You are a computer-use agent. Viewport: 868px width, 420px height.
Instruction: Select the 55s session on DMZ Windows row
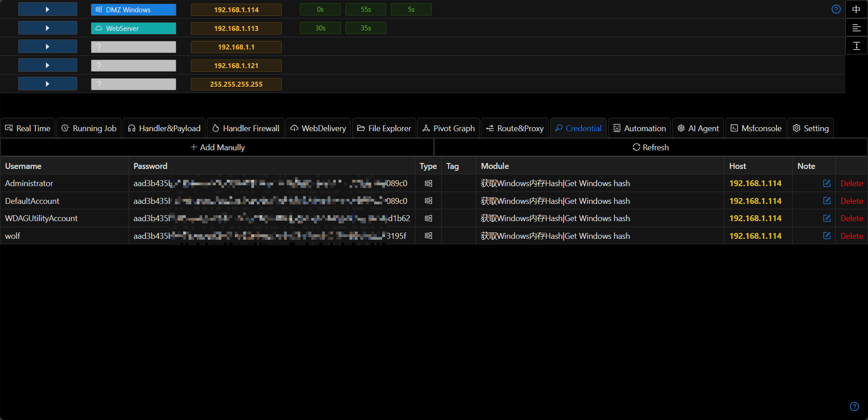pos(366,10)
